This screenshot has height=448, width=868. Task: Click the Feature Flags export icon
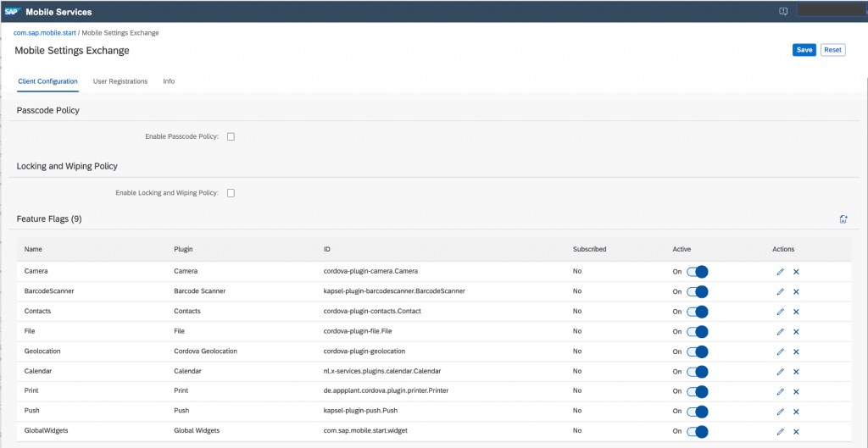pyautogui.click(x=843, y=219)
